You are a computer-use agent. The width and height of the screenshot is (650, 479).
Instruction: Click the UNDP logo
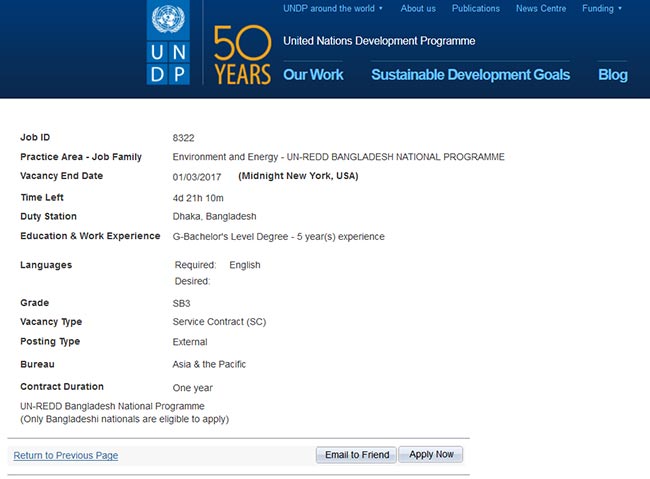pyautogui.click(x=168, y=42)
